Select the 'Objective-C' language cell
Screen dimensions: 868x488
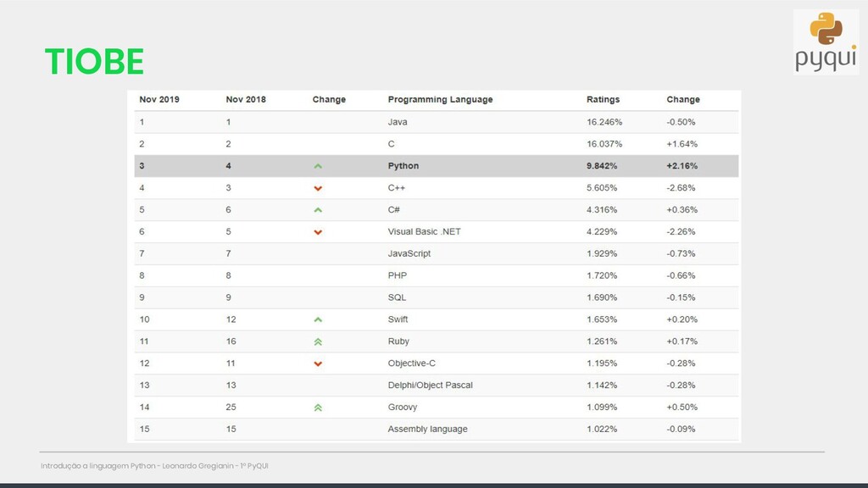(x=411, y=363)
